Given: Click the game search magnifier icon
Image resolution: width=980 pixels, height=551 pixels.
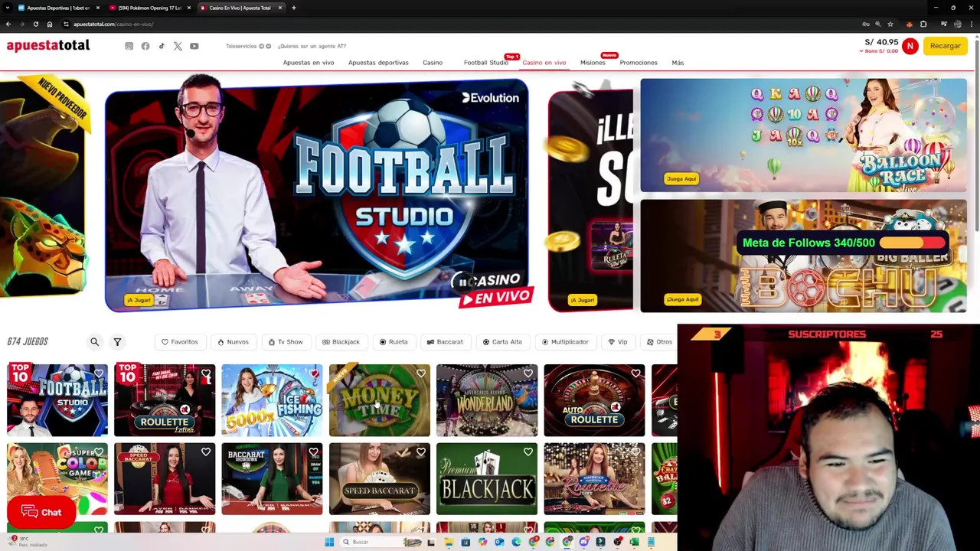Looking at the screenshot, I should 94,342.
